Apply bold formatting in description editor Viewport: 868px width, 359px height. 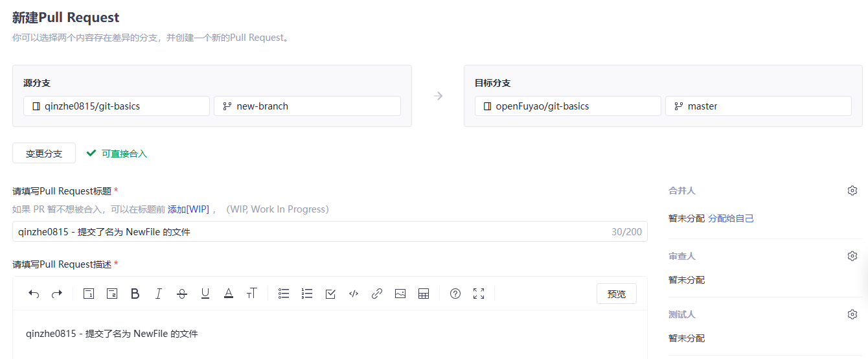click(x=135, y=294)
